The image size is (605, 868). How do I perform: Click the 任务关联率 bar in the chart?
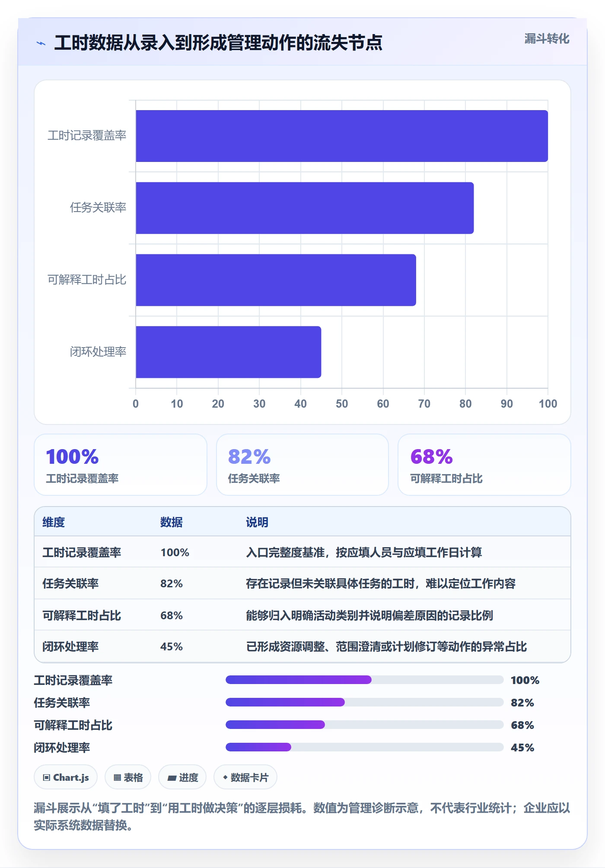click(305, 208)
